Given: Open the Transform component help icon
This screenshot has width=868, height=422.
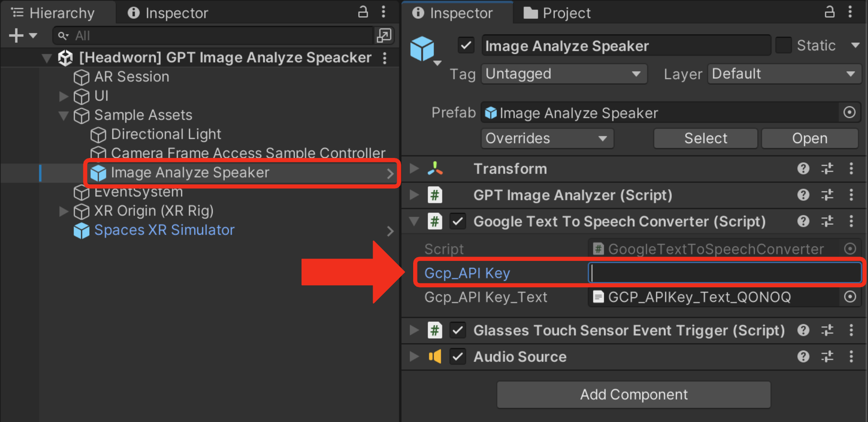Looking at the screenshot, I should [x=803, y=169].
